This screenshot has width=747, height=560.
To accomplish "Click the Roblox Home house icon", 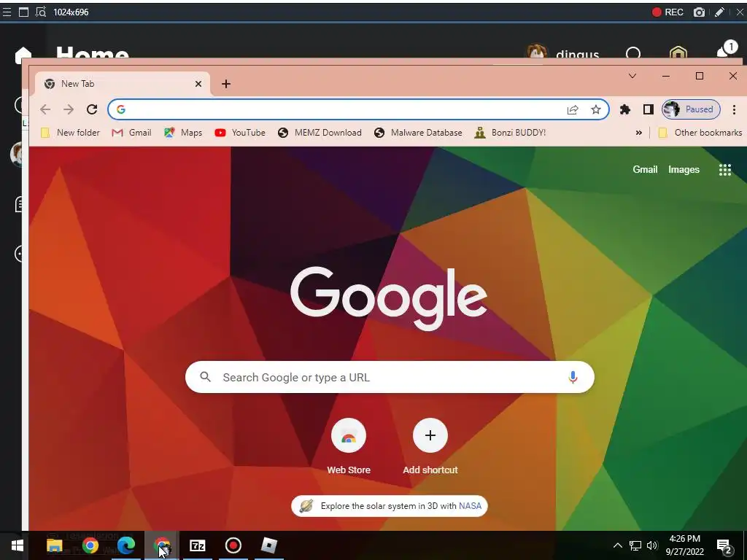I will [x=23, y=54].
